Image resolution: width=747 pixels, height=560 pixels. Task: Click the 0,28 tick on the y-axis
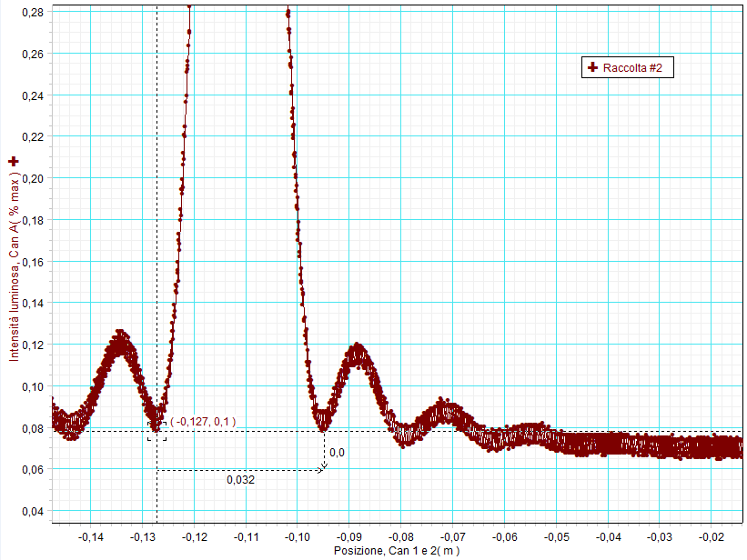click(x=32, y=13)
